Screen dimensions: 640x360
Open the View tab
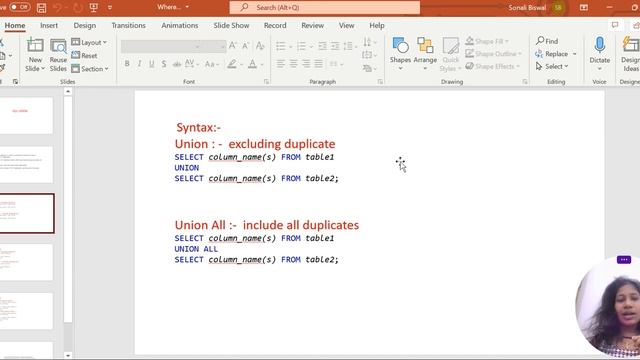tap(347, 25)
